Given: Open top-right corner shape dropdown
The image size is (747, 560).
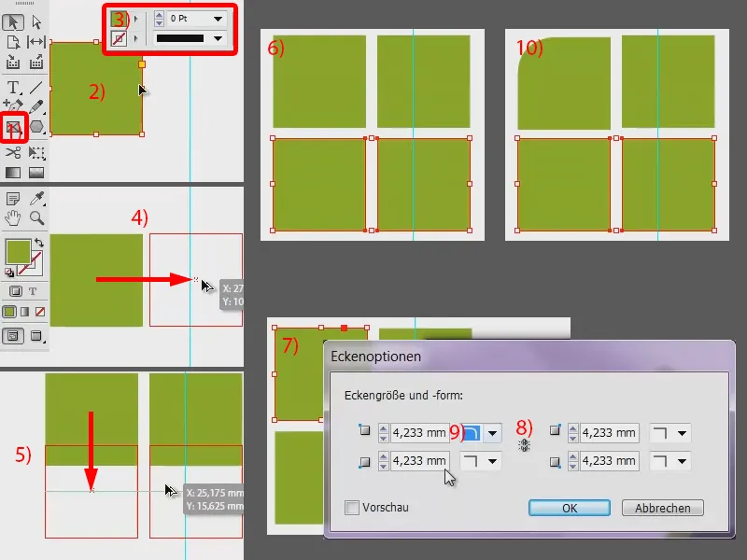Looking at the screenshot, I should click(682, 433).
